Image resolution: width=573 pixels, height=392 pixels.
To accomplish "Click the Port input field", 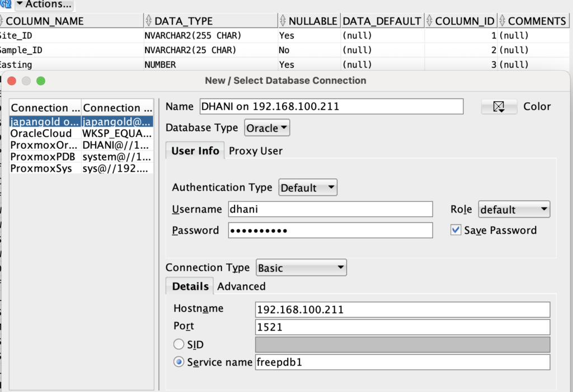I will coord(402,327).
